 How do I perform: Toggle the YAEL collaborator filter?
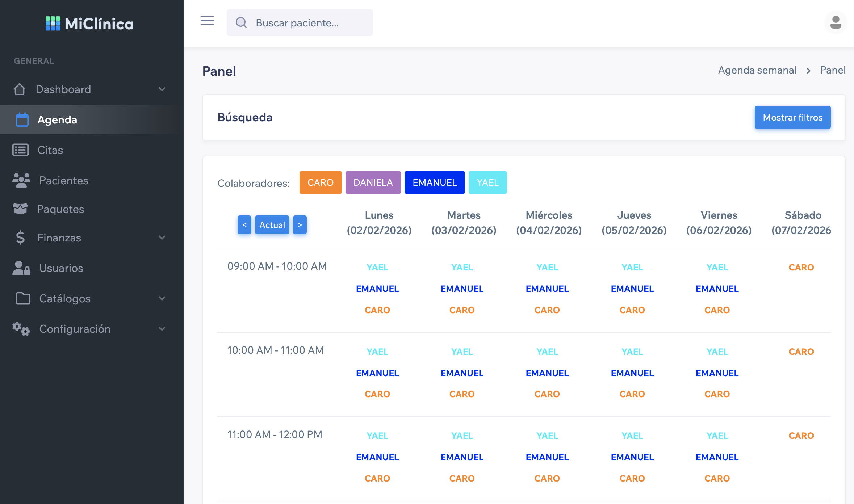point(487,182)
